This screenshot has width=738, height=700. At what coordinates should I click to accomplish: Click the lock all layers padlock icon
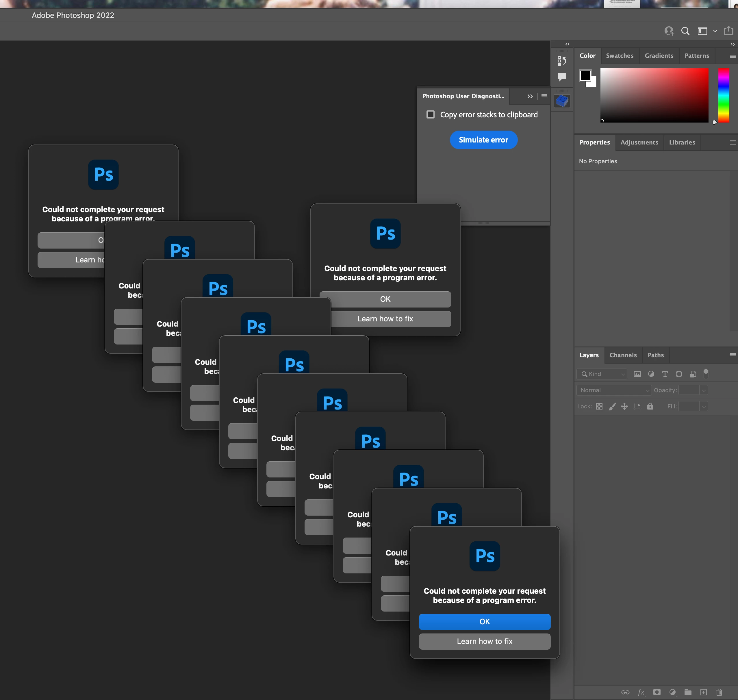650,406
